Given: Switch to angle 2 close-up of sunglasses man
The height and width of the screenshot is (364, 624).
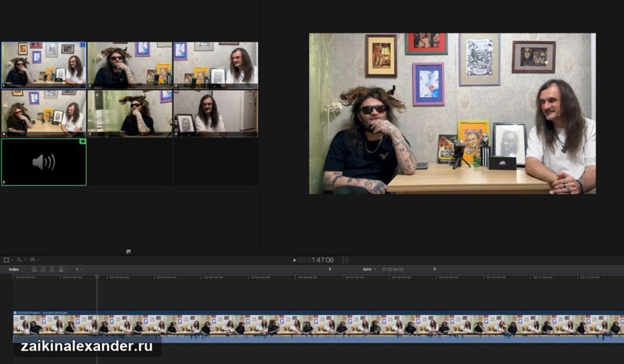Looking at the screenshot, I should click(x=130, y=65).
